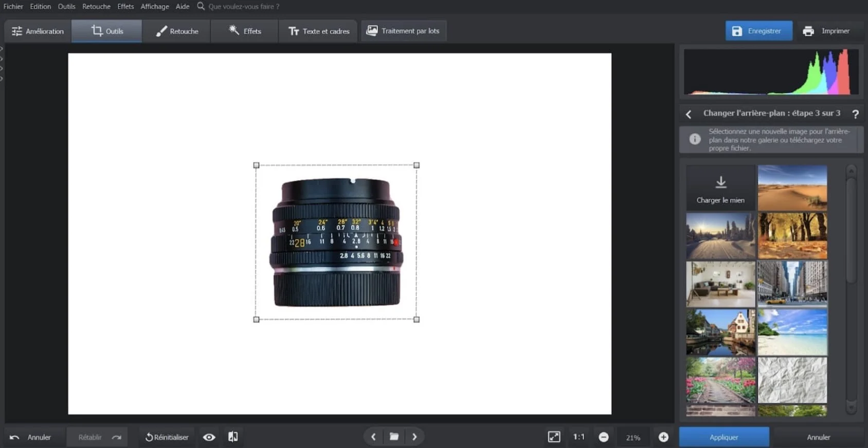The image size is (868, 448).
Task: Open the Outils menu in menu bar
Action: click(x=67, y=7)
